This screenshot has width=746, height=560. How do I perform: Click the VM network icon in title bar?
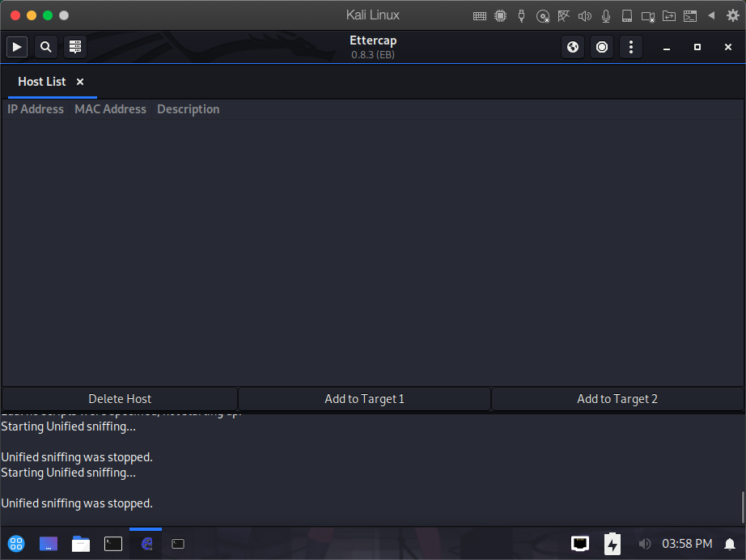(563, 15)
